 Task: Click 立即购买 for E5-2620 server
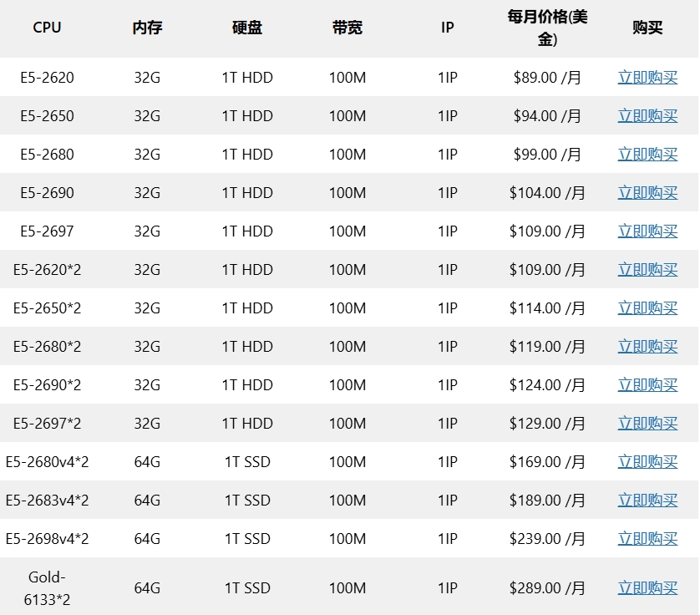pyautogui.click(x=647, y=77)
